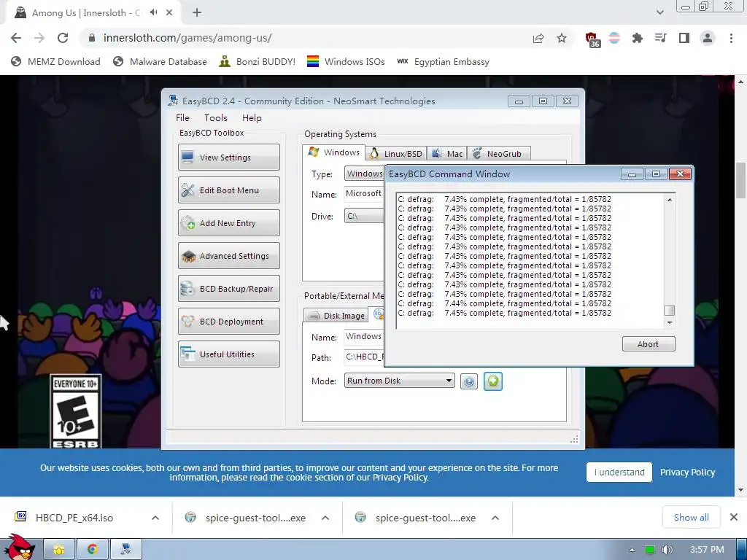Show hidden system tray icons
This screenshot has width=747, height=560.
(x=632, y=550)
